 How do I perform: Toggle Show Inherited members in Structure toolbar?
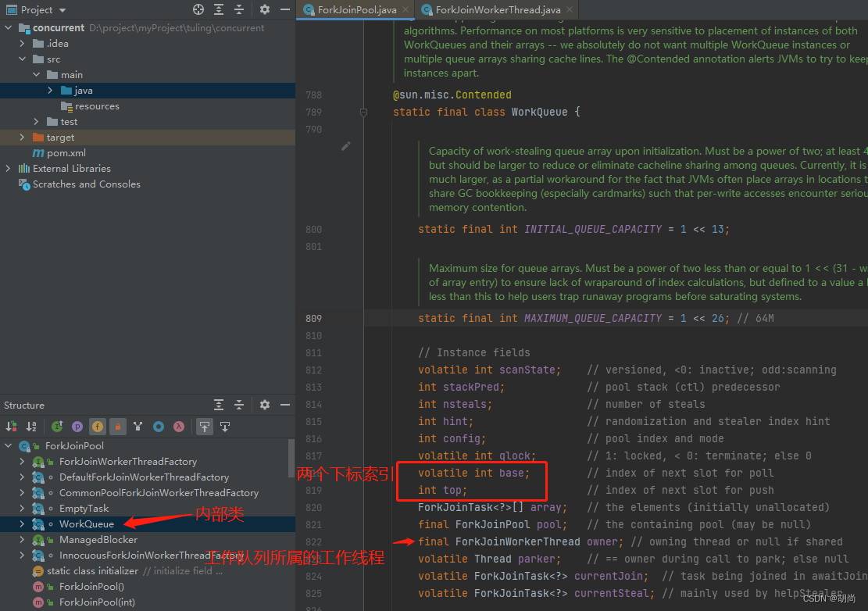click(x=57, y=426)
